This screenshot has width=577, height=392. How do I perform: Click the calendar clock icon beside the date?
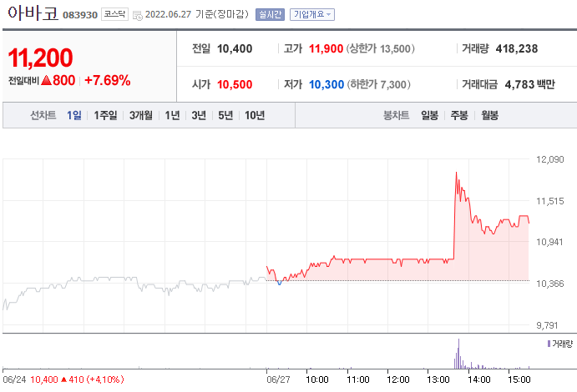tap(137, 16)
